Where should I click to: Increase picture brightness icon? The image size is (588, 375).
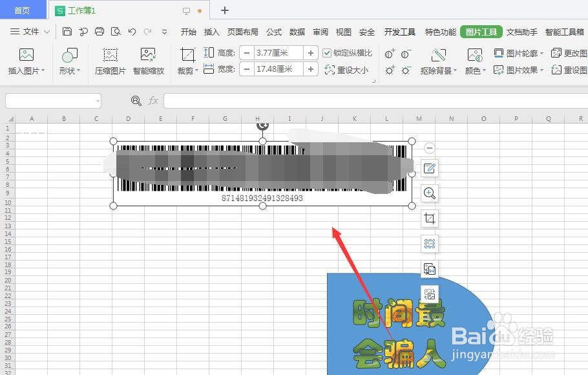tap(390, 70)
